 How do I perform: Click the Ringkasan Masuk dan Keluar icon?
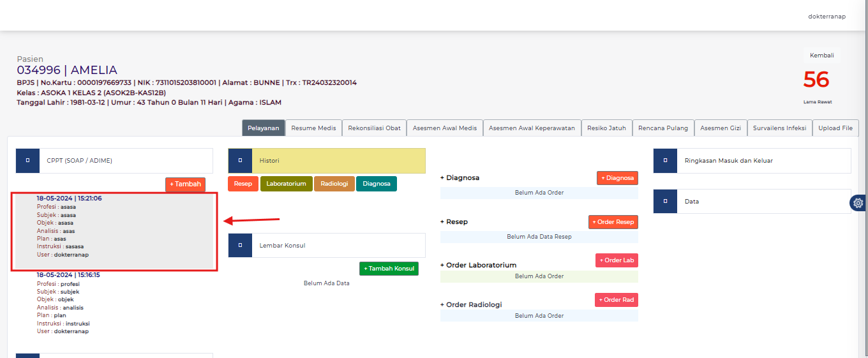[x=665, y=161]
